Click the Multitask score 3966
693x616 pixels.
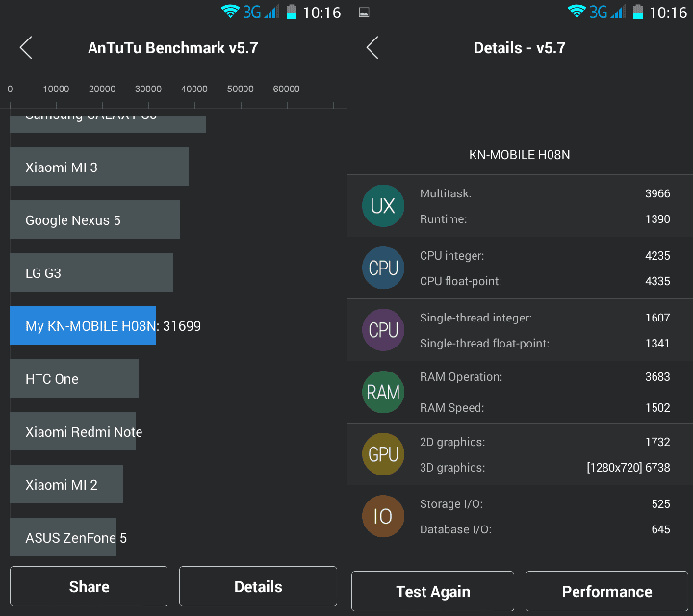point(657,193)
